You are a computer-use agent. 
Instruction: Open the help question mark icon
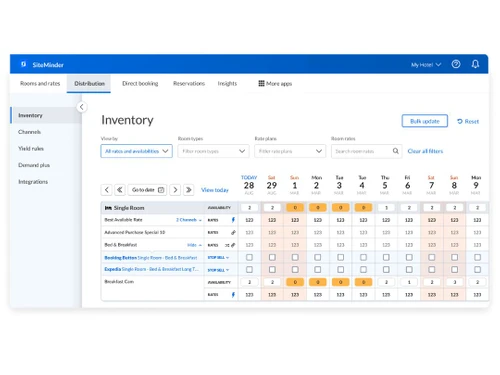[456, 64]
